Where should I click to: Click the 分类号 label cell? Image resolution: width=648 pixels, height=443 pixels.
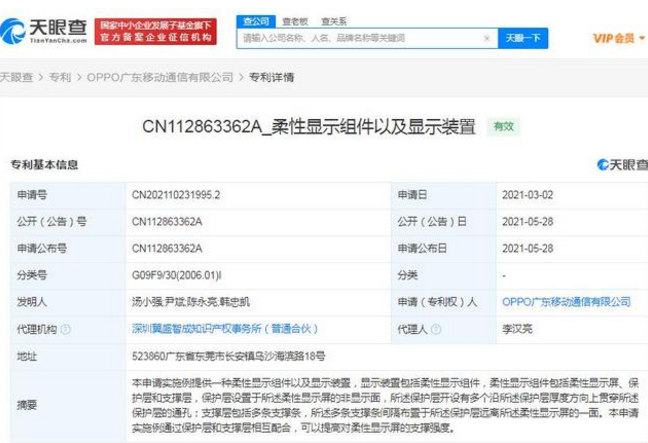68,276
